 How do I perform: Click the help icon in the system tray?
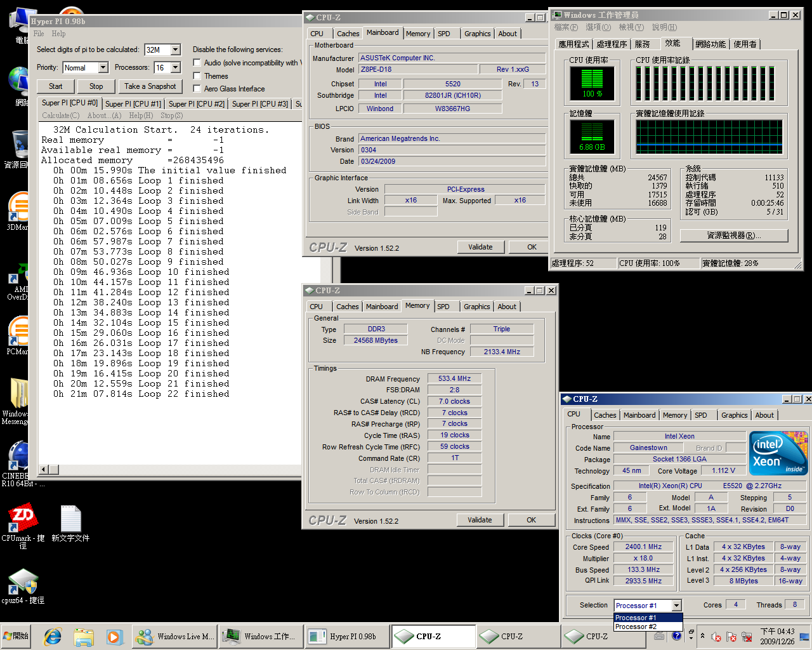click(676, 635)
